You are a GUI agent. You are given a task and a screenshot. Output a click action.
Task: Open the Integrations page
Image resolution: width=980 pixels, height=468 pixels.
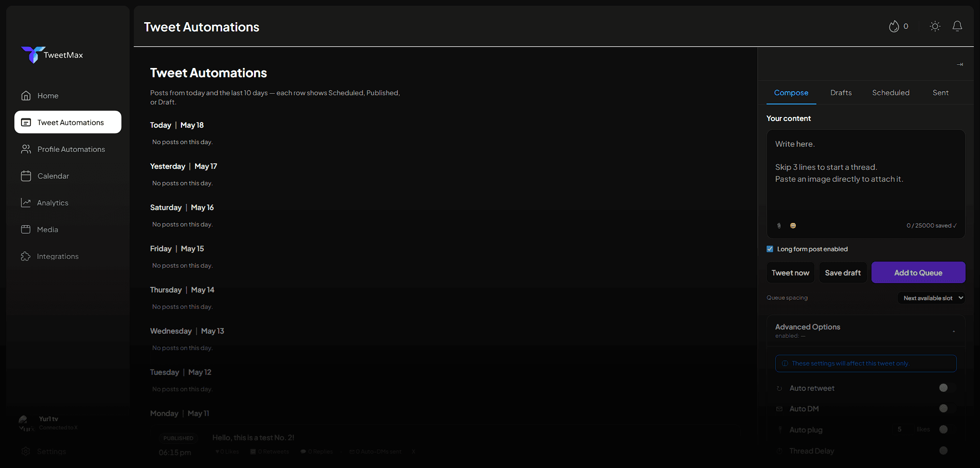click(x=68, y=256)
